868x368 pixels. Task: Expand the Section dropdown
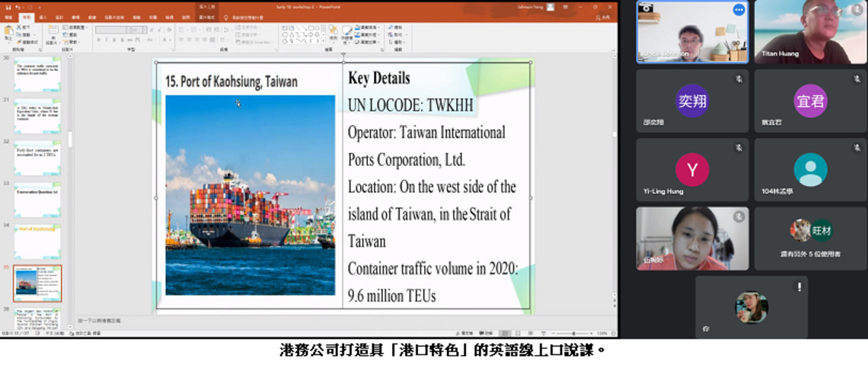[71, 42]
